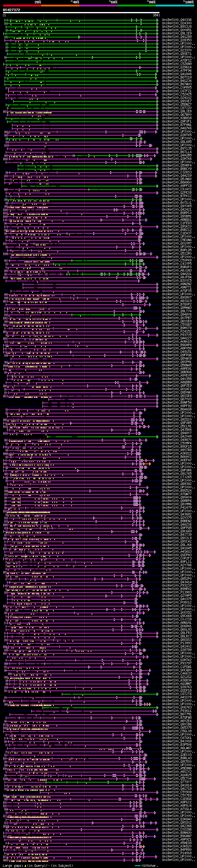Select the UniRef100_Q41814 alignment label
This screenshot has height=868, width=197.
point(177,785)
